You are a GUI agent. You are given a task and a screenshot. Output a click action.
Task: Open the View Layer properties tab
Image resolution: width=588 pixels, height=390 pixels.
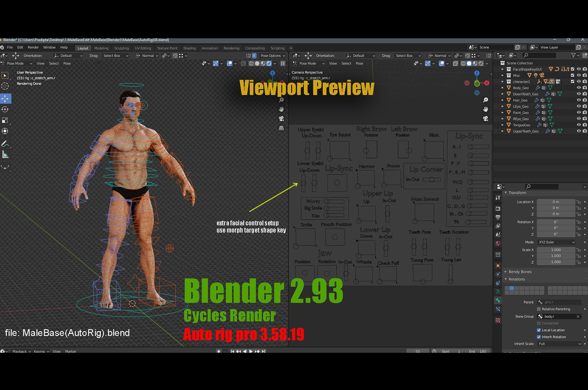[498, 226]
